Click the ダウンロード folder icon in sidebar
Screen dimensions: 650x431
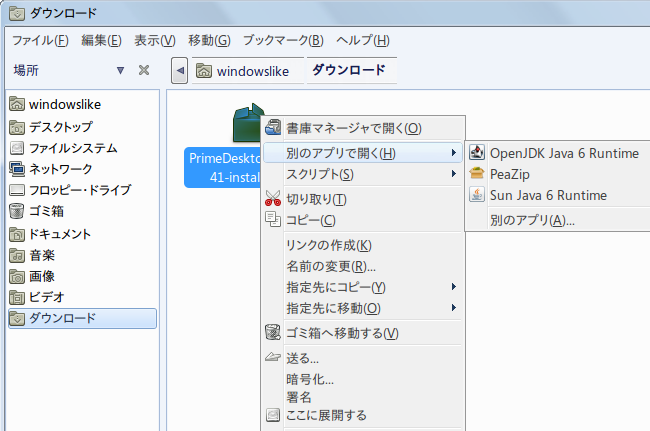[17, 318]
